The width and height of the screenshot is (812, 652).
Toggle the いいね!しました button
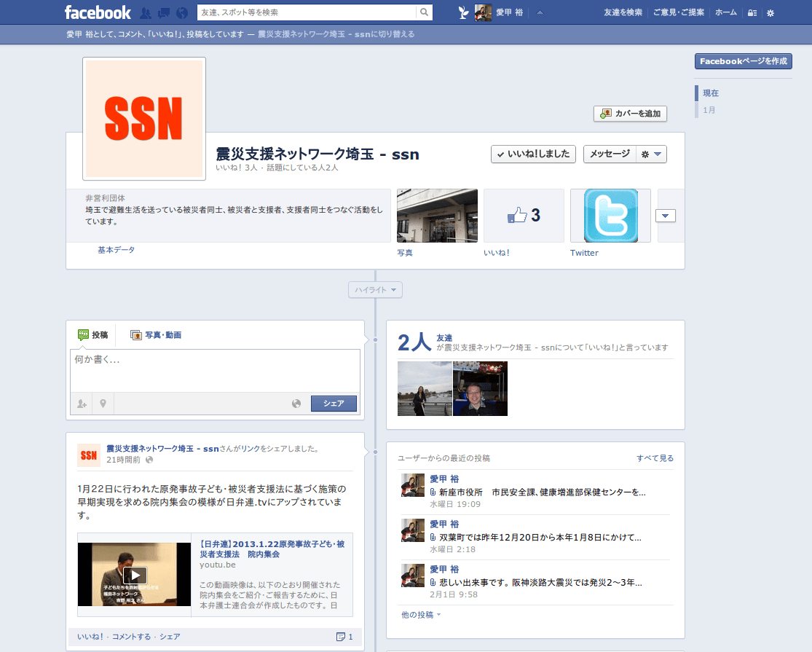533,154
